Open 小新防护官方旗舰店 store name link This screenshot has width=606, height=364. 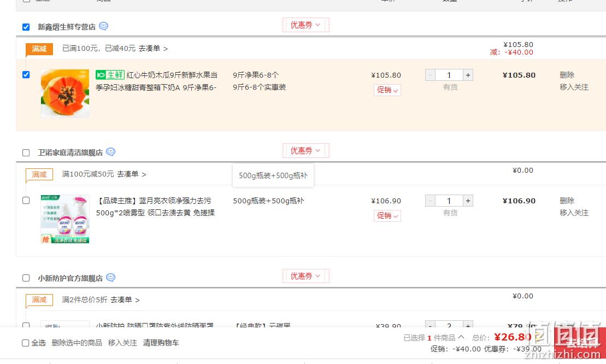click(x=70, y=278)
